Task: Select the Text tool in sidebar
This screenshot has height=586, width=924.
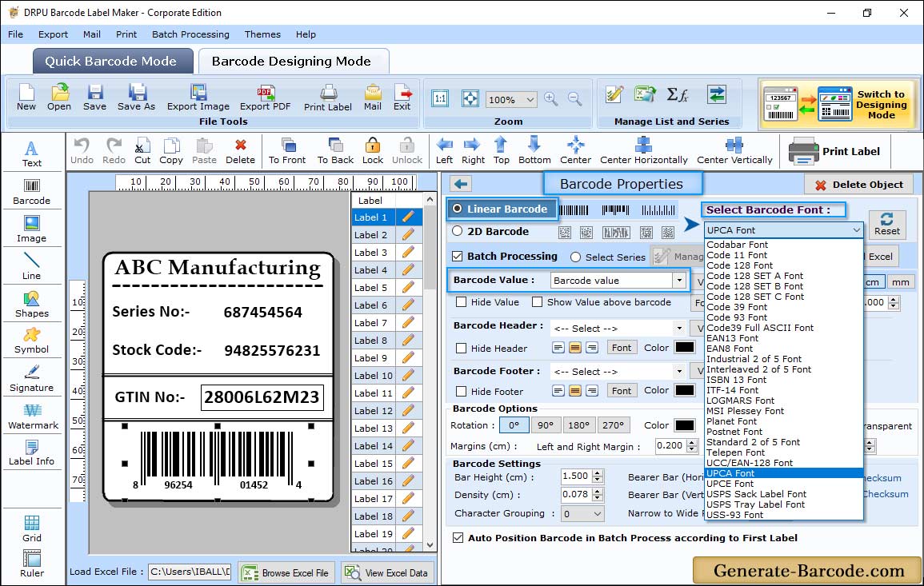Action: coord(32,154)
